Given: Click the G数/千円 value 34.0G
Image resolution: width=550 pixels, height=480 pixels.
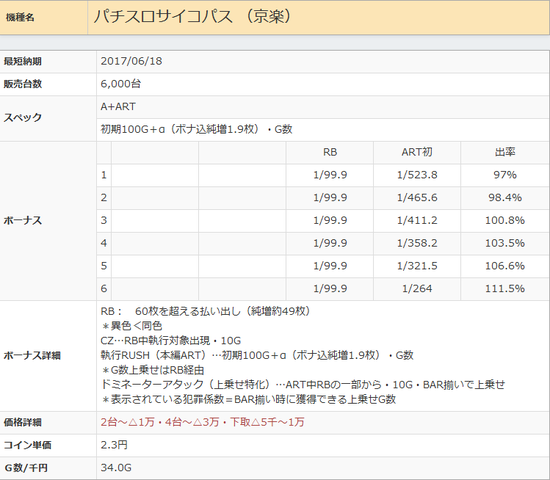Looking at the screenshot, I should point(116,468).
